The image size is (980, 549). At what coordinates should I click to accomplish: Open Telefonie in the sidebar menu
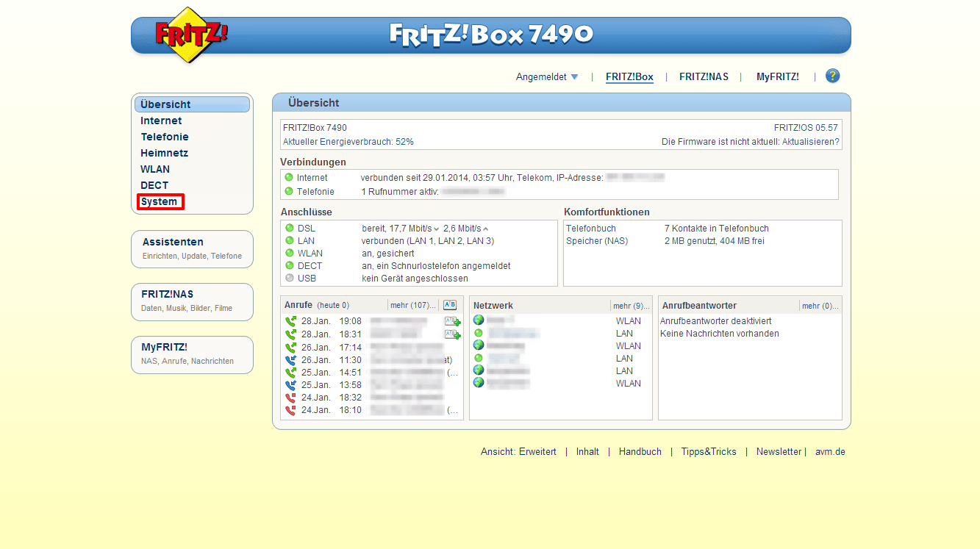(x=165, y=137)
